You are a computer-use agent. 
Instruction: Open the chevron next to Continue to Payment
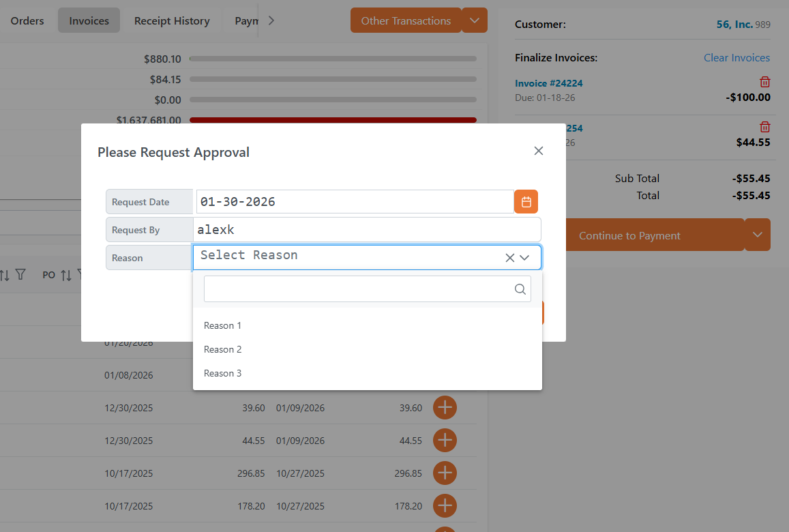coord(757,234)
